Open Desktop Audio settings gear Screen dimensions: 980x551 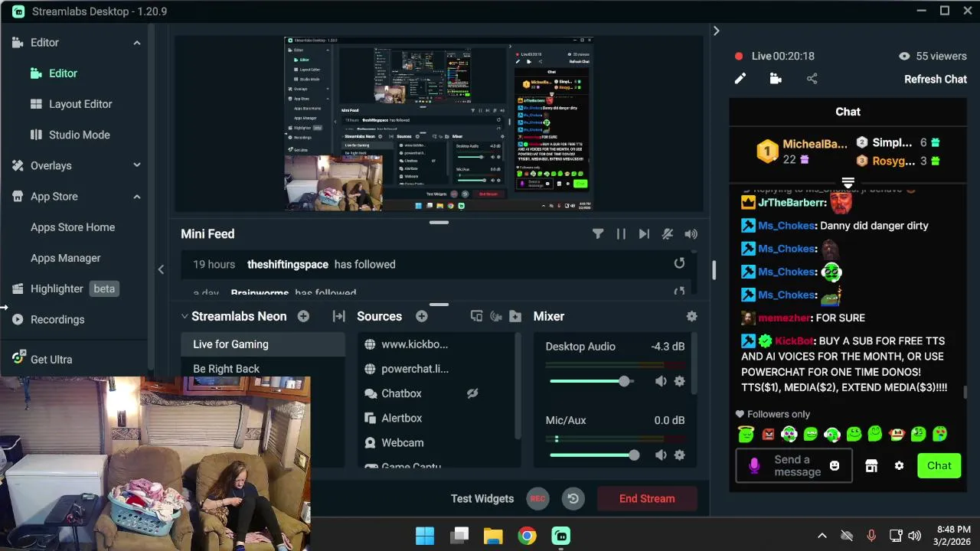tap(679, 381)
